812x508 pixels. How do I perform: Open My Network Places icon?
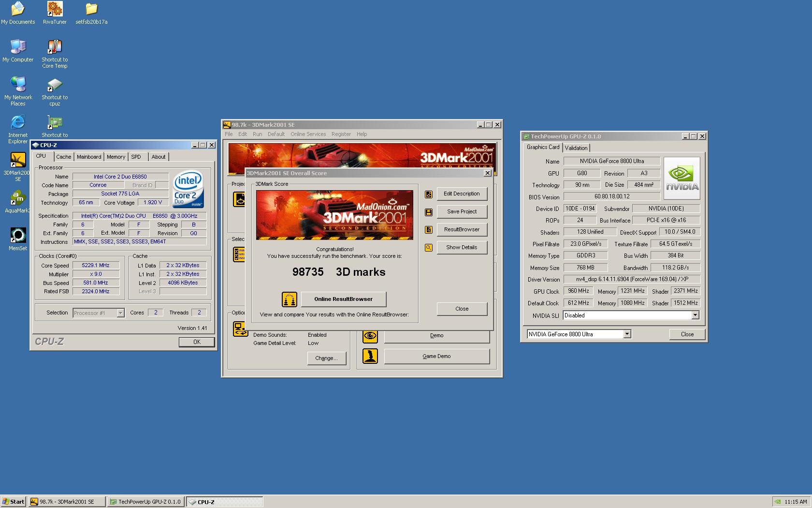18,91
